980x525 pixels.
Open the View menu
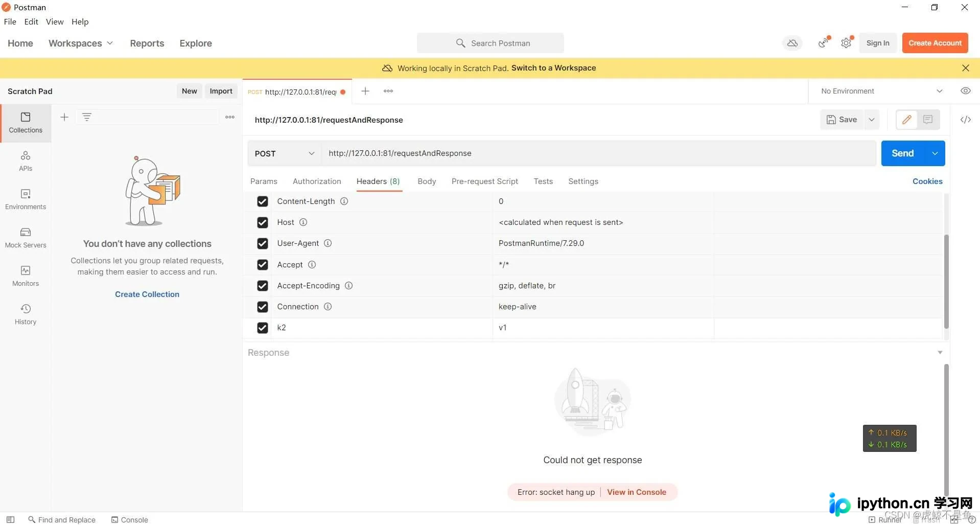[x=55, y=21]
